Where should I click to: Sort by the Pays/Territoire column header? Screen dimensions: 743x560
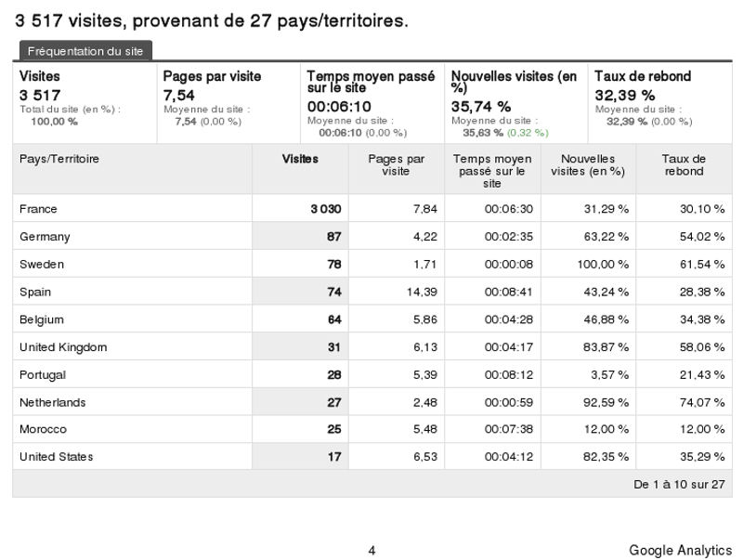pos(59,159)
